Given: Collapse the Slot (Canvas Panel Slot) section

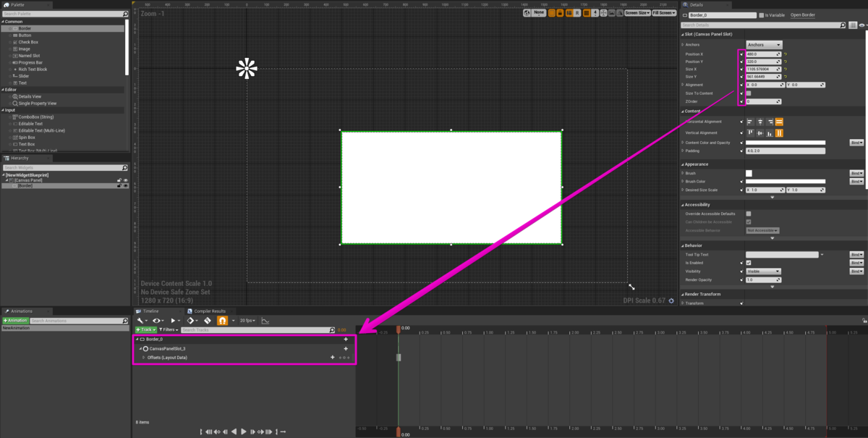Looking at the screenshot, I should tap(683, 34).
